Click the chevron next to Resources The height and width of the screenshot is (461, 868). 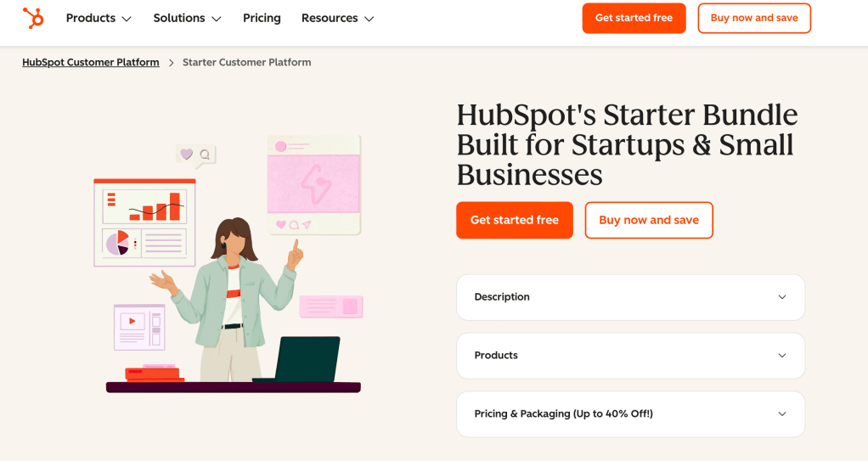[369, 19]
